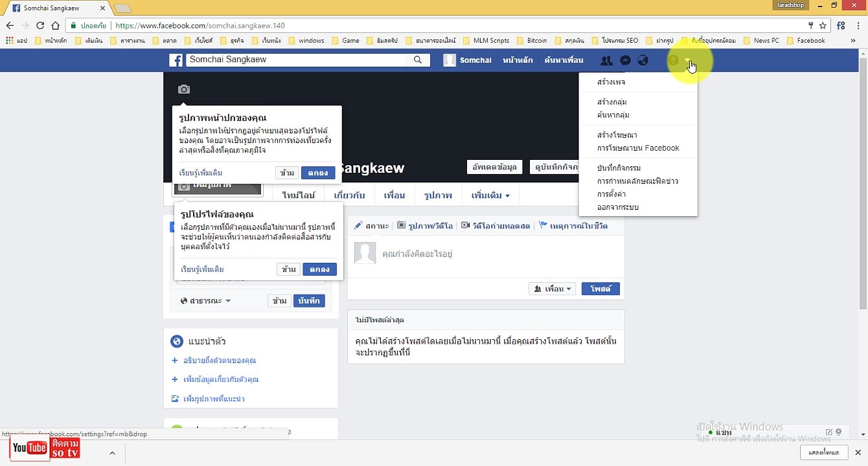Select the วิดีโอถ่ายทอดสด composer option
The image size is (868, 466).
point(496,226)
